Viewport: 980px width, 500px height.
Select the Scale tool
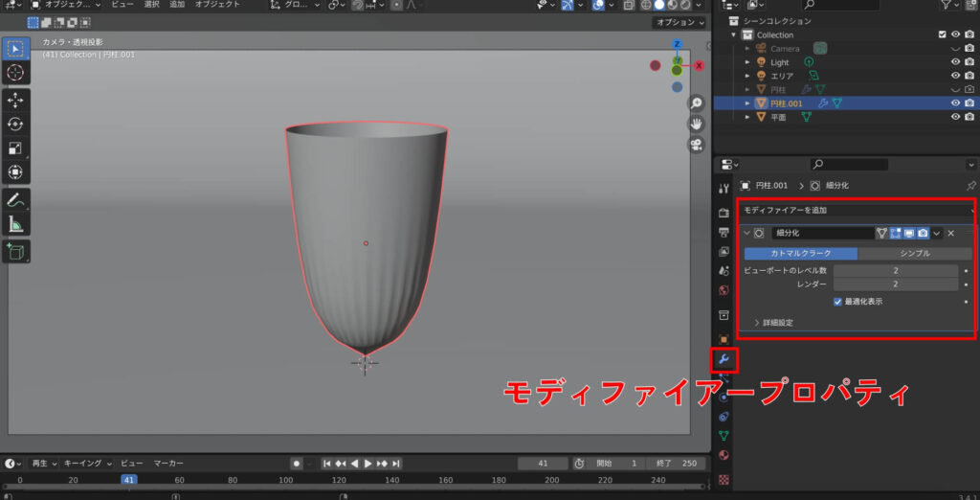[x=16, y=148]
